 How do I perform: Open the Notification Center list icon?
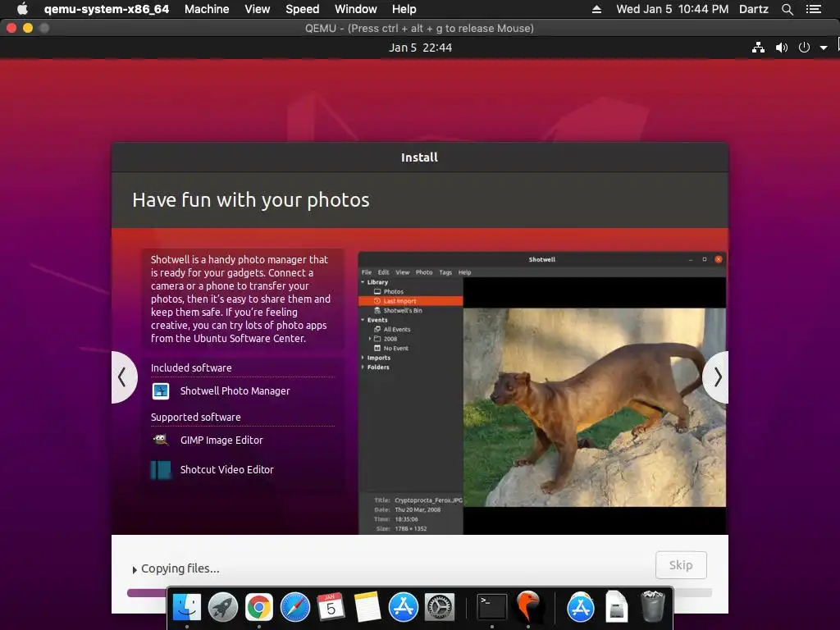point(813,9)
